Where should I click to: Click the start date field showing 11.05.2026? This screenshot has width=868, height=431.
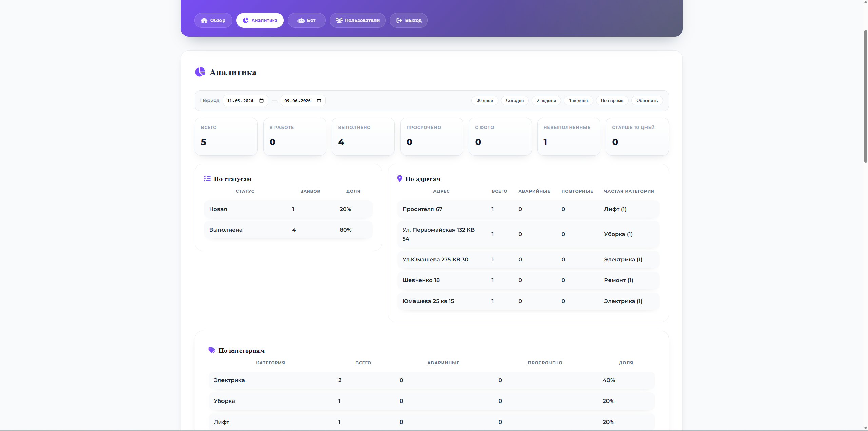(x=246, y=101)
